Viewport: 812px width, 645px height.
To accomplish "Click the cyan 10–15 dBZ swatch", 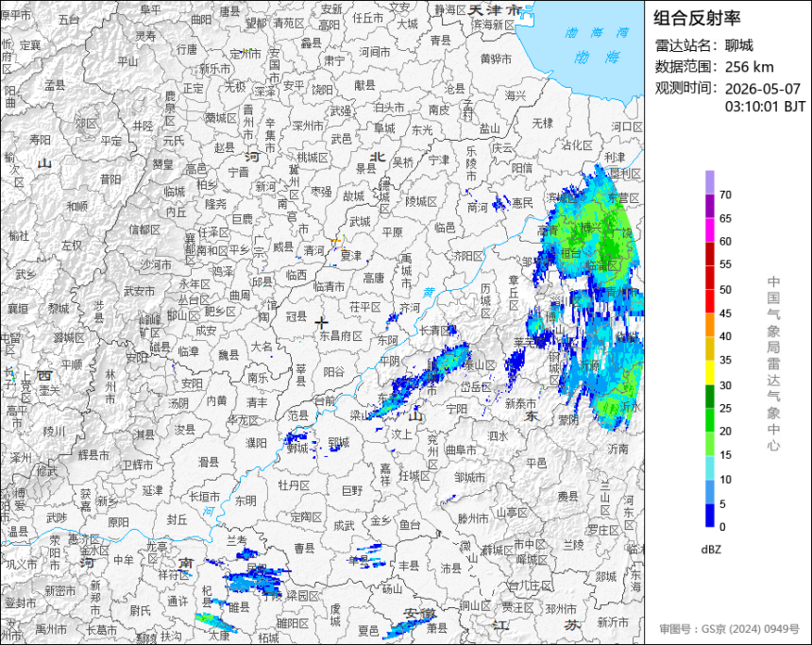I will point(710,467).
